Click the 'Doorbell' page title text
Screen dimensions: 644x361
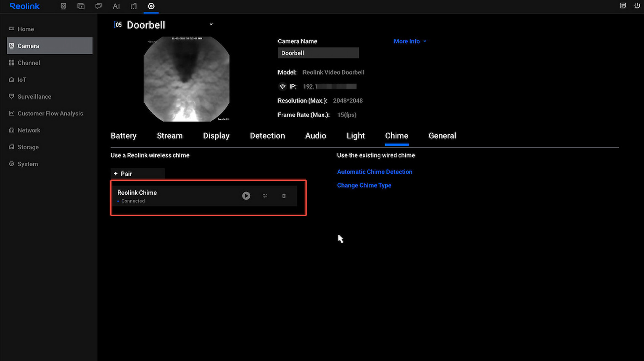[146, 25]
